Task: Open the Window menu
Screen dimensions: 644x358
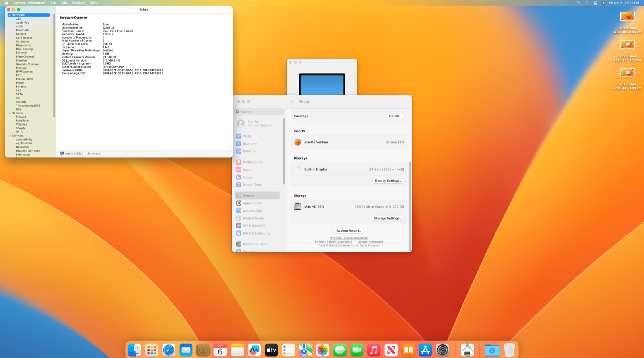Action: [78, 3]
